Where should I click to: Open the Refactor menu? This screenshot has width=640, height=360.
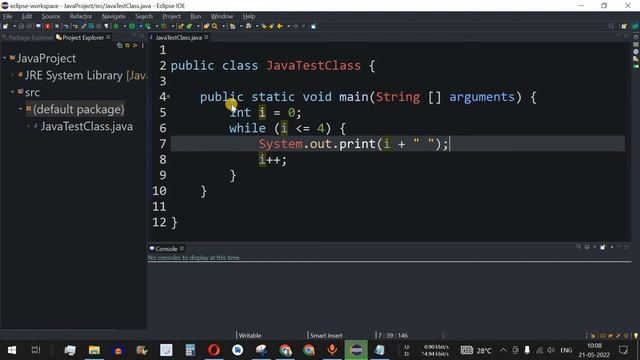coord(81,16)
